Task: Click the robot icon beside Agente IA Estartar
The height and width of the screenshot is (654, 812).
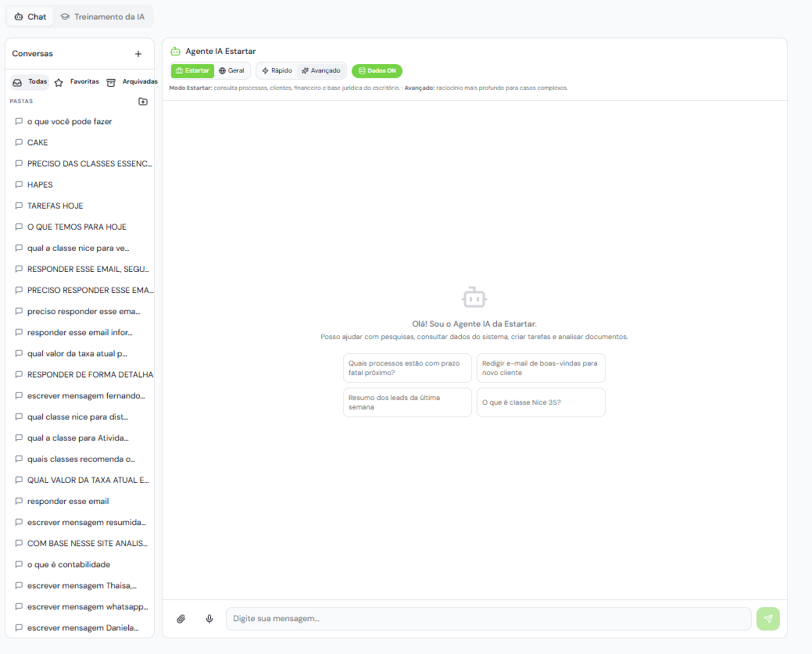Action: (176, 52)
